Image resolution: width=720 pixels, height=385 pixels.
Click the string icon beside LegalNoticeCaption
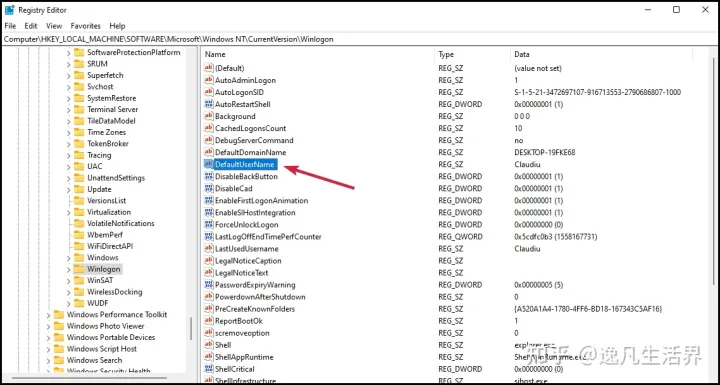209,260
